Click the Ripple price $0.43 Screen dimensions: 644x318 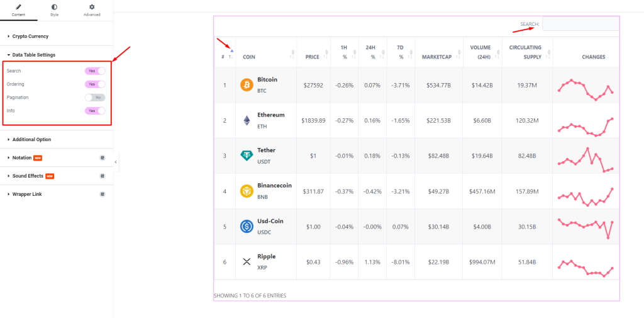coord(313,262)
